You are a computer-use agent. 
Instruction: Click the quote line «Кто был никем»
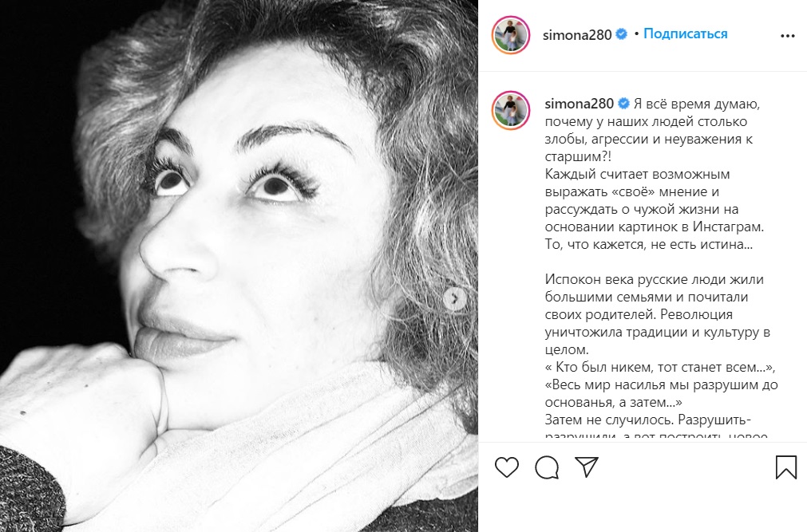[x=660, y=367]
